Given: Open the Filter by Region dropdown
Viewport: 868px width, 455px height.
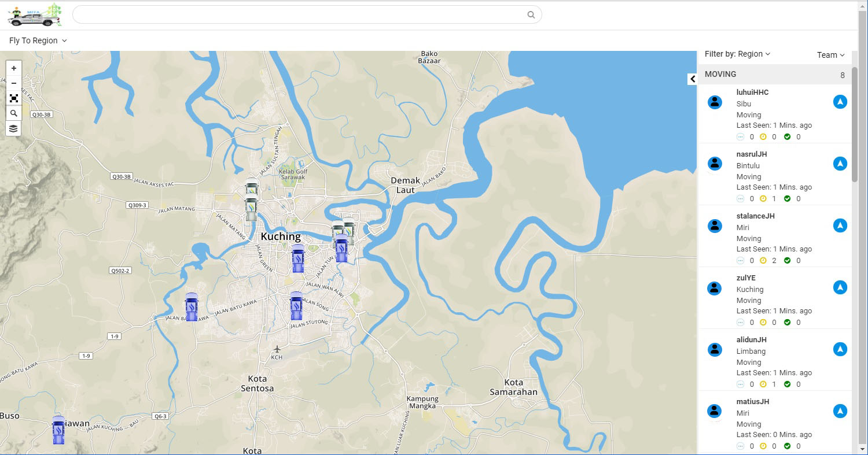Looking at the screenshot, I should click(737, 54).
